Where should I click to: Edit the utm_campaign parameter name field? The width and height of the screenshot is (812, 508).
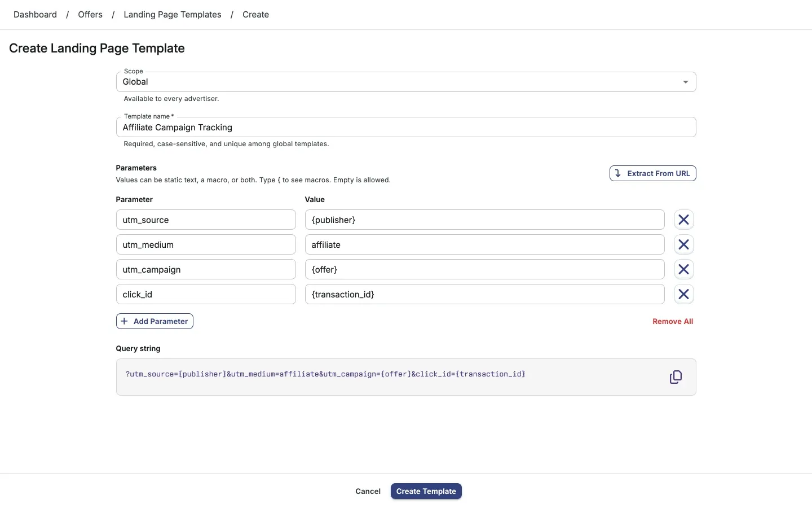[206, 269]
